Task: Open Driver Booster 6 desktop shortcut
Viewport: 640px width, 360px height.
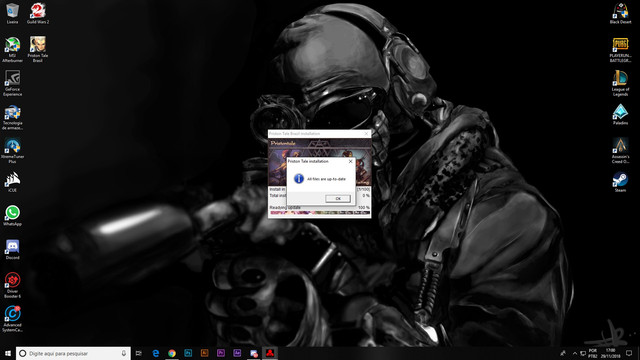Action: pos(12,285)
